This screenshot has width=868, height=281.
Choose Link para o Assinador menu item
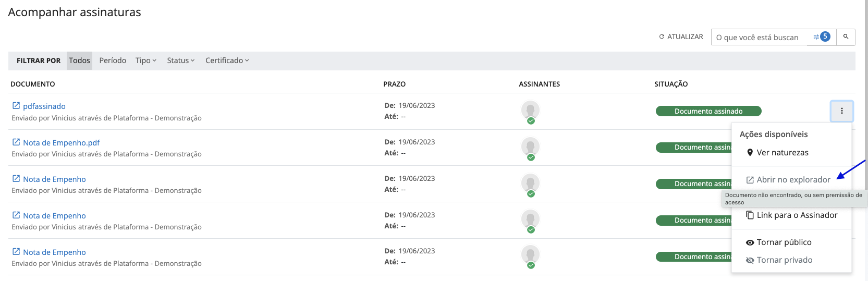[x=797, y=215]
